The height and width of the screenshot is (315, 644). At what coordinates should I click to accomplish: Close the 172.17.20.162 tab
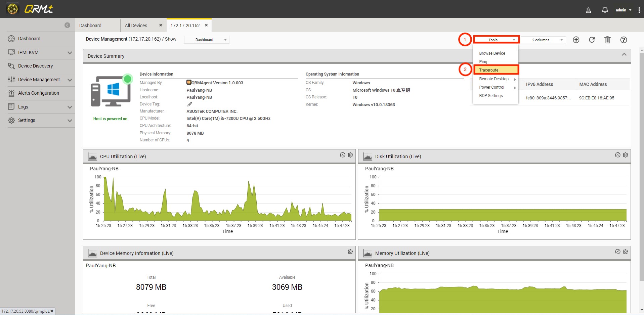(x=206, y=25)
